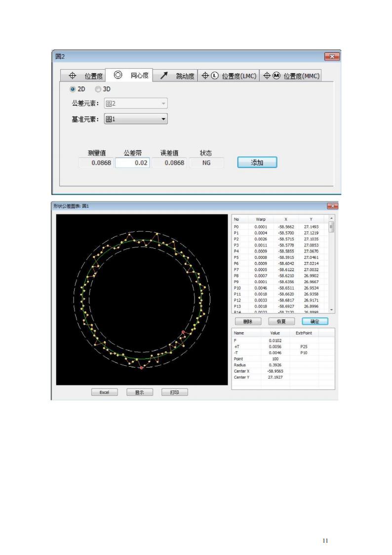This screenshot has height=555, width=392.
Task: Click the runout arrow icon
Action: pyautogui.click(x=163, y=76)
